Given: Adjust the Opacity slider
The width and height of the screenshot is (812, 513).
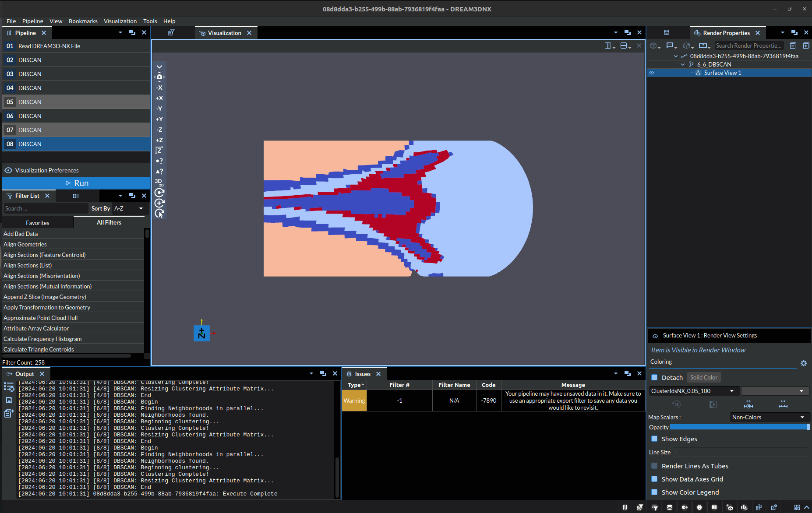Looking at the screenshot, I should tap(740, 427).
